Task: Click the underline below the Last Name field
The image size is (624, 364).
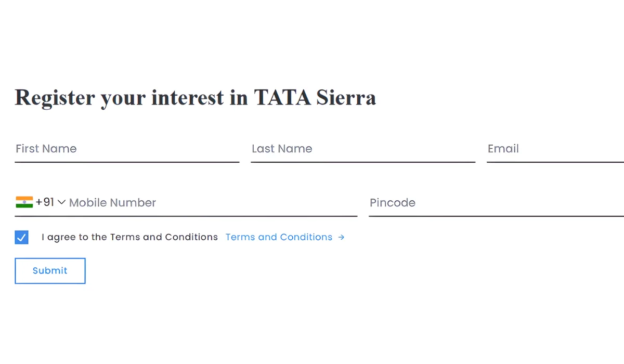Action: coord(363,162)
